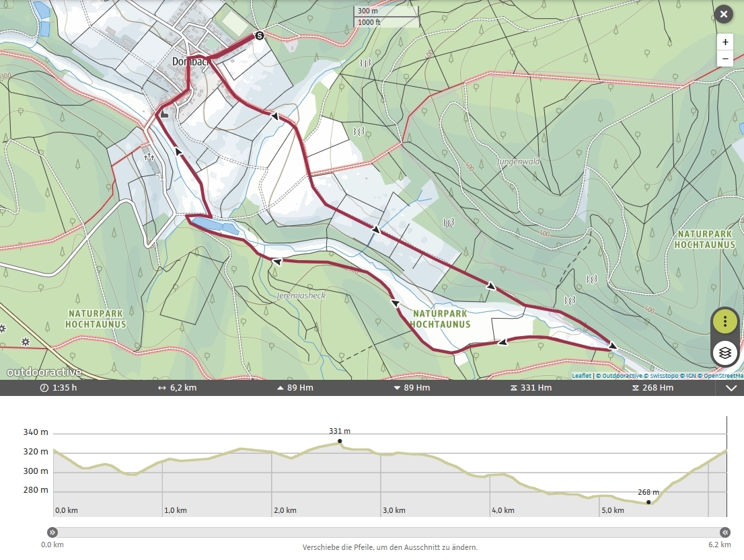Screen dimensions: 744x560
Task: Click the route start marker S
Action: 259,35
